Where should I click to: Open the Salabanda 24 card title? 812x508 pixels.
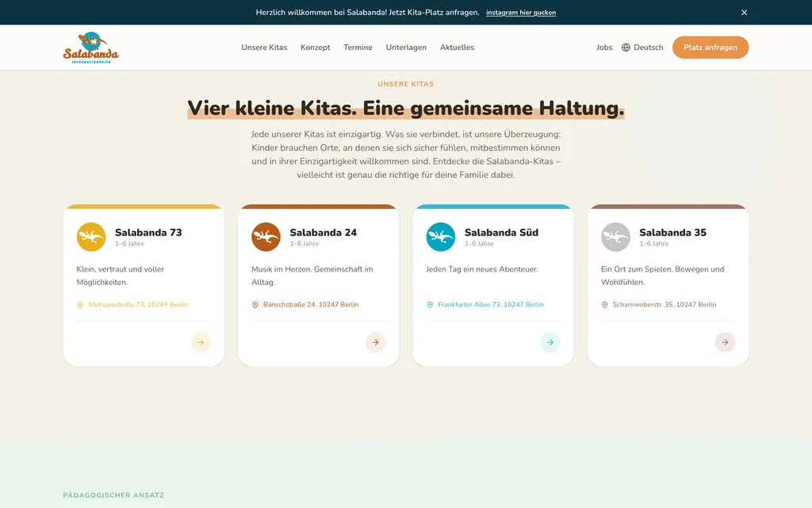tap(324, 233)
